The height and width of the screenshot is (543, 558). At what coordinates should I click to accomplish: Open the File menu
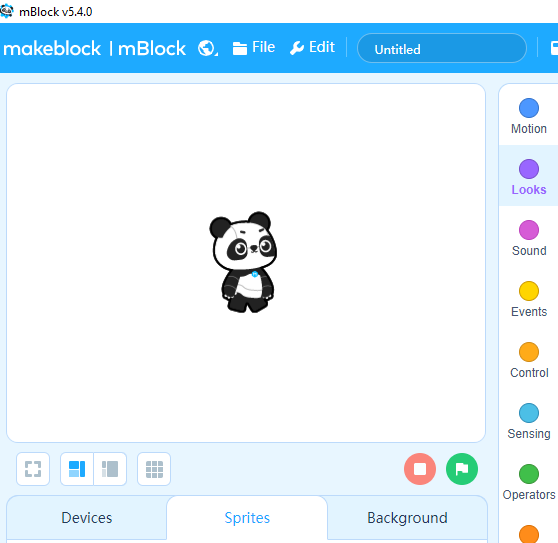click(x=254, y=47)
